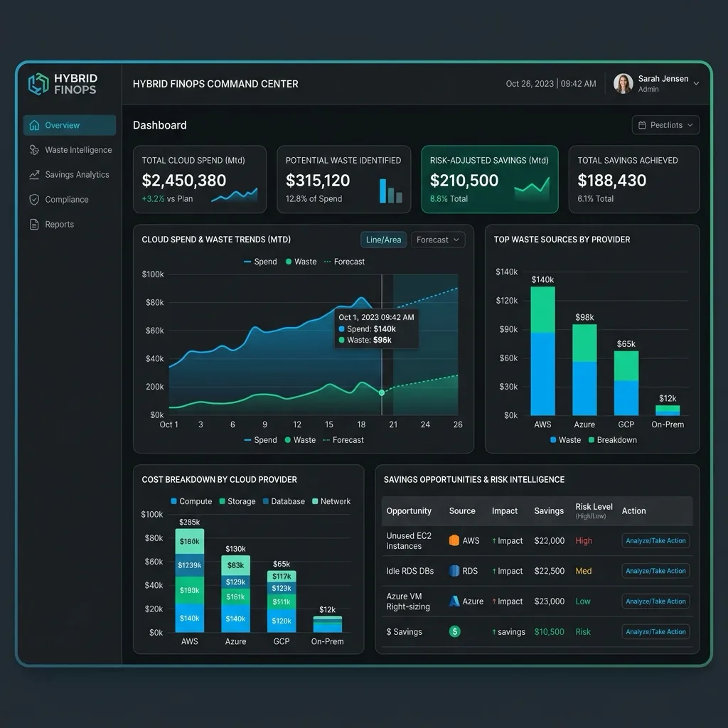The image size is (728, 728).
Task: Go to Waste Intelligence section
Action: pos(70,150)
